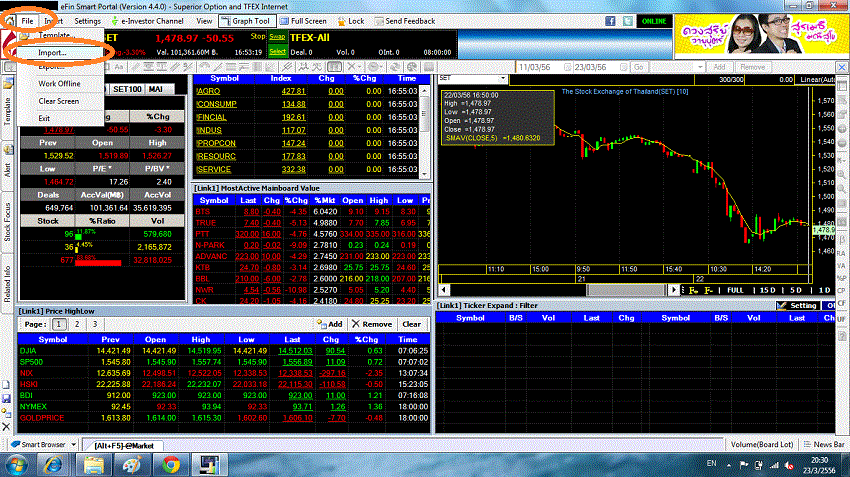This screenshot has height=477, width=850.
Task: Open the CONSUMP sector link
Action: pyautogui.click(x=216, y=104)
